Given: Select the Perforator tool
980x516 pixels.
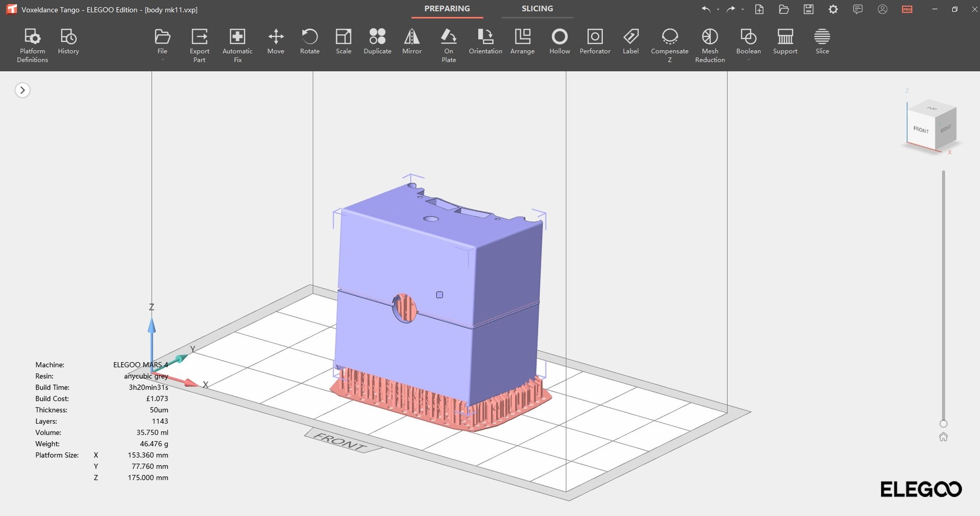Looking at the screenshot, I should tap(595, 41).
